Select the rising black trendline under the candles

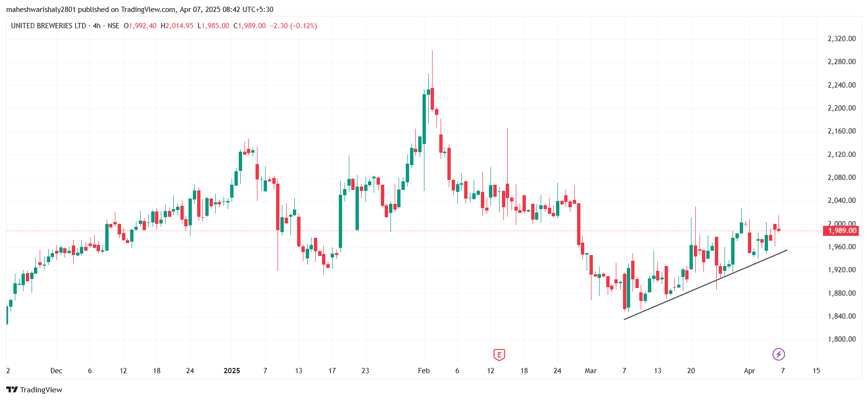pos(706,285)
